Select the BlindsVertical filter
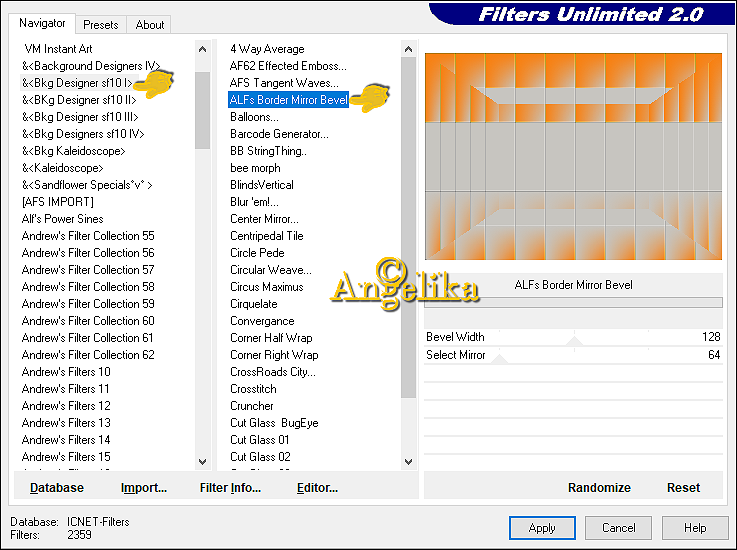Viewport: 737px width, 550px height. pyautogui.click(x=262, y=185)
